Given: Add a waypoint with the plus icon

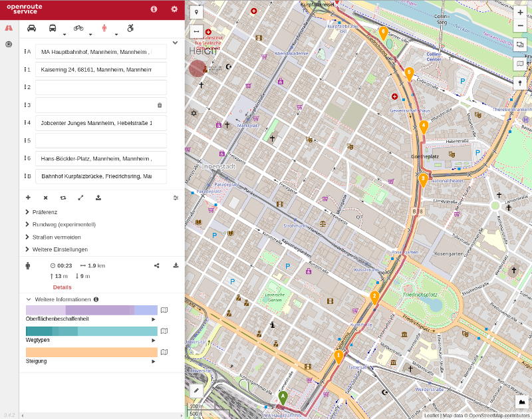Looking at the screenshot, I should [x=28, y=198].
